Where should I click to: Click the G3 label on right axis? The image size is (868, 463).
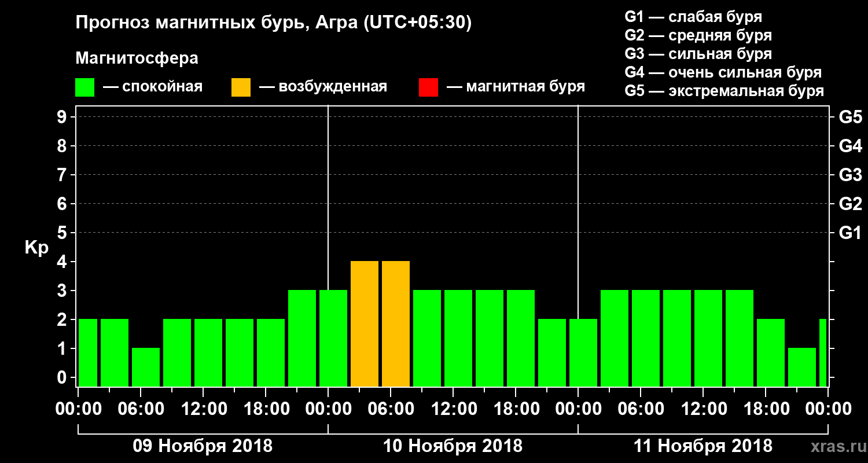click(x=851, y=175)
